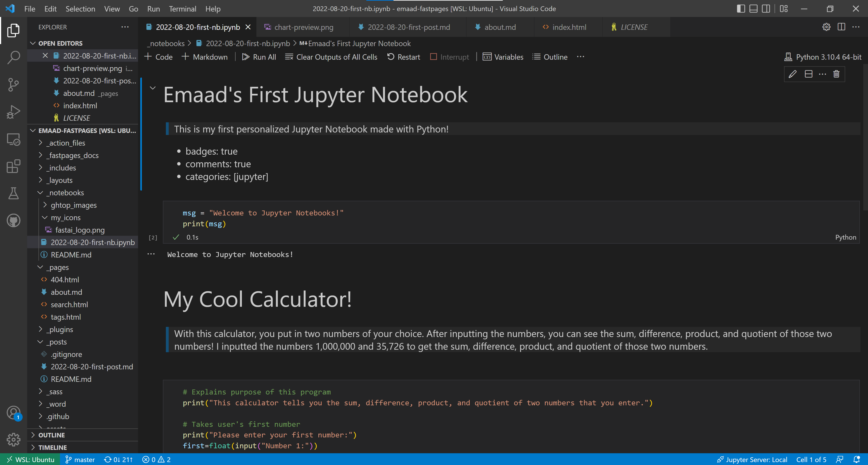Run All notebook cells
This screenshot has height=465, width=868.
pos(259,57)
